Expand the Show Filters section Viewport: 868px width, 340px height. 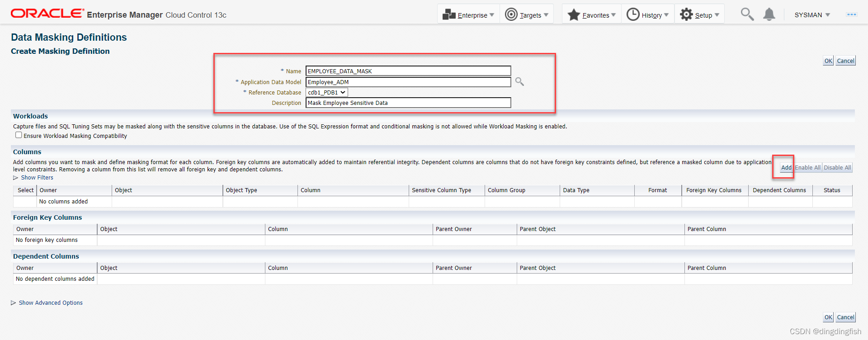coord(33,178)
